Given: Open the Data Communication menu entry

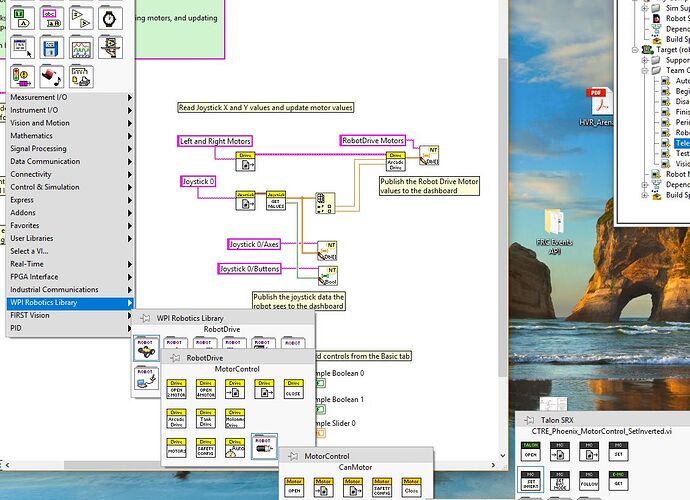Looking at the screenshot, I should [70, 162].
